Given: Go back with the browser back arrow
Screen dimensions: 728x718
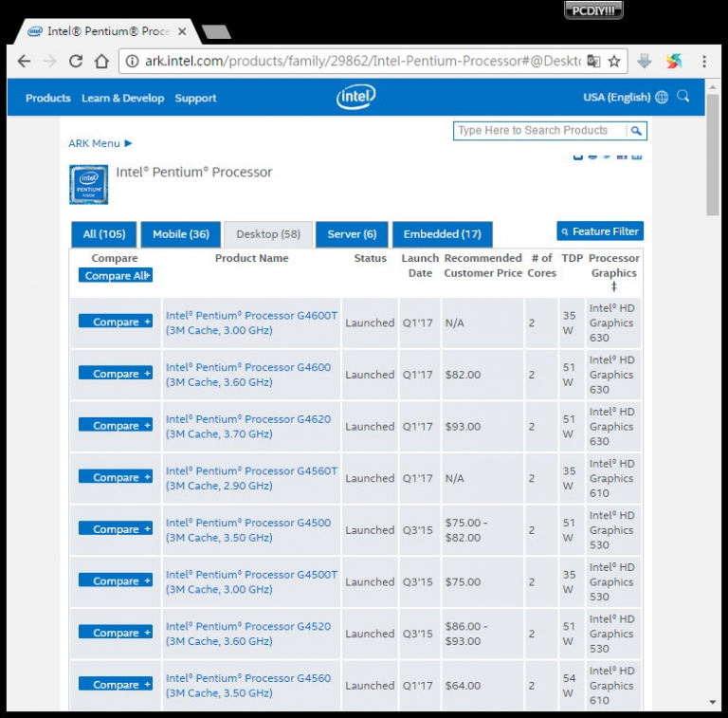Looking at the screenshot, I should (24, 62).
